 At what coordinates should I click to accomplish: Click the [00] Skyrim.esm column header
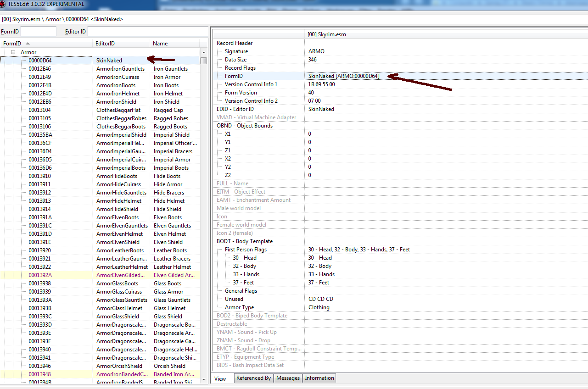coord(446,34)
